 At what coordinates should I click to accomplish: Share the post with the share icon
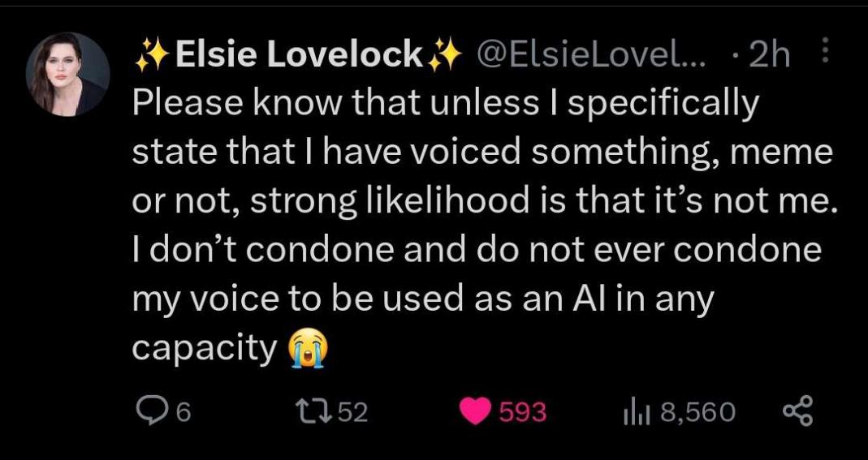pos(797,411)
